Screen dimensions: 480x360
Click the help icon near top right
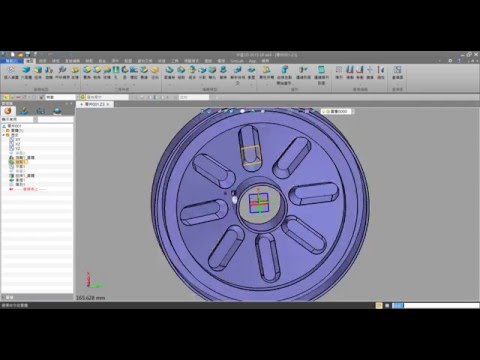(x=459, y=61)
